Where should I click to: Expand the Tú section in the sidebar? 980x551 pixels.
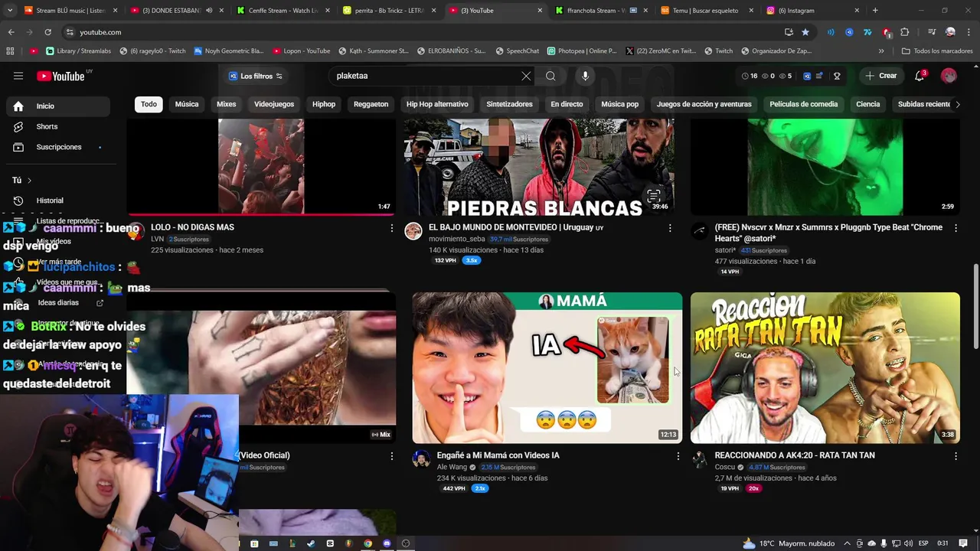21,181
